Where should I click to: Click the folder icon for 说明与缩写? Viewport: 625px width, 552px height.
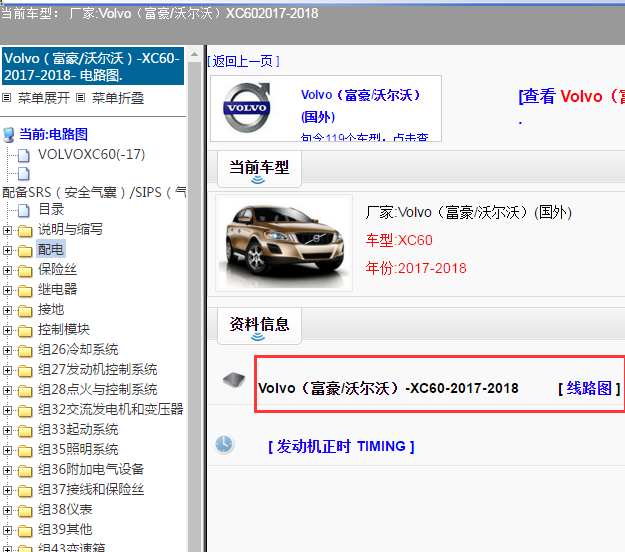tap(25, 230)
